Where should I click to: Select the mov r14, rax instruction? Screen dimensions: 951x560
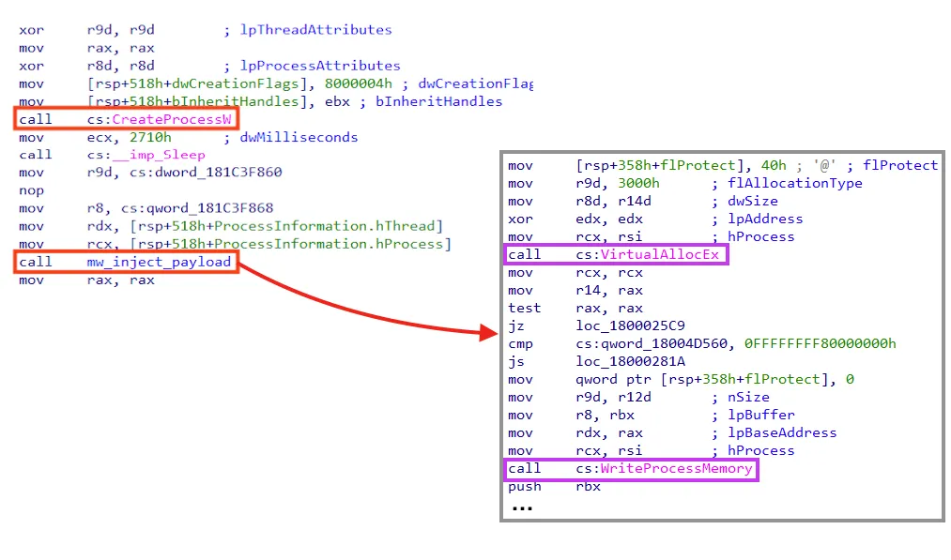pyautogui.click(x=575, y=291)
